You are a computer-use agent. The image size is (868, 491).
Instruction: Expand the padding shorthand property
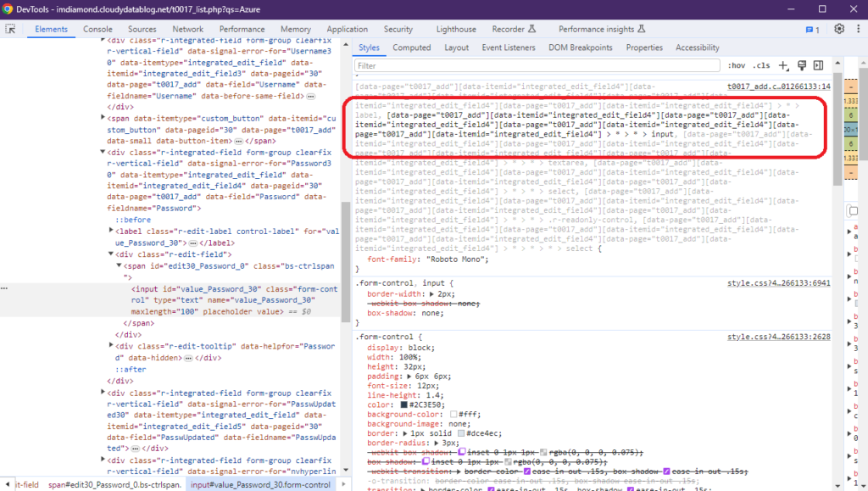pos(409,377)
